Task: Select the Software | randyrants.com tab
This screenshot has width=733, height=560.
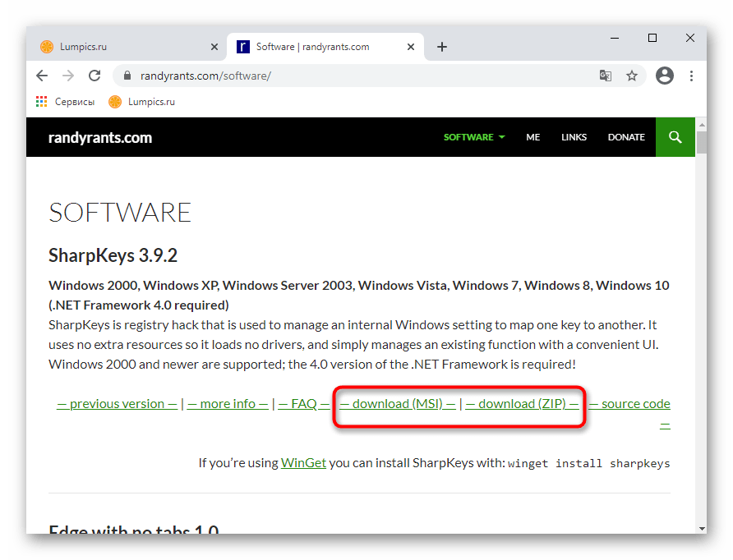Action: click(x=325, y=47)
